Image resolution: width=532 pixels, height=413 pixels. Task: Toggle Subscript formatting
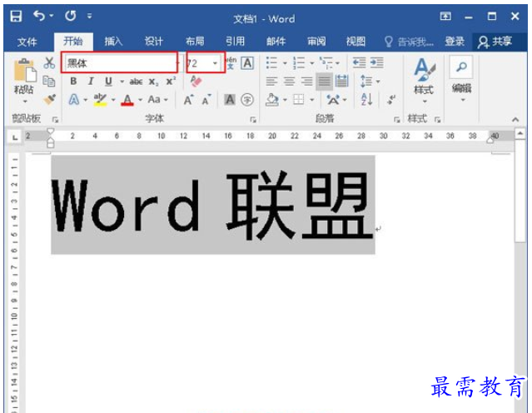tap(153, 82)
